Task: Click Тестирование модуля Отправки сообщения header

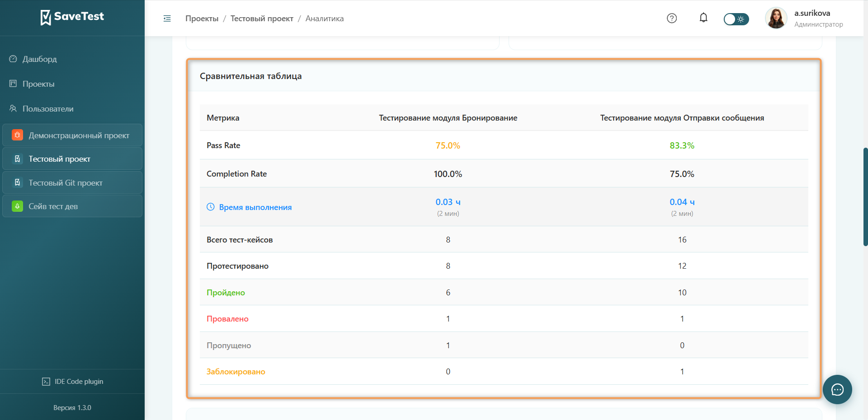Action: point(682,118)
